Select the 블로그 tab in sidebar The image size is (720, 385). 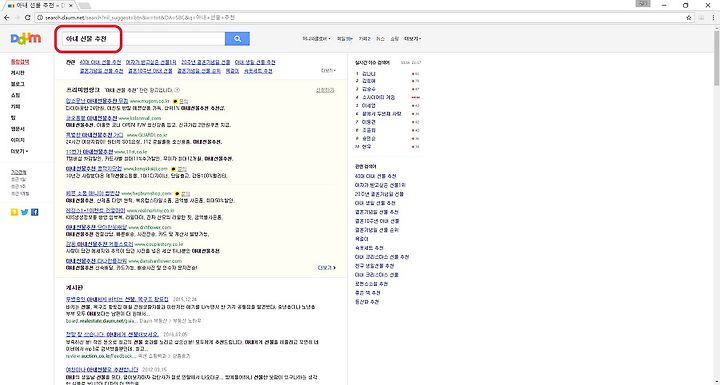[x=18, y=84]
